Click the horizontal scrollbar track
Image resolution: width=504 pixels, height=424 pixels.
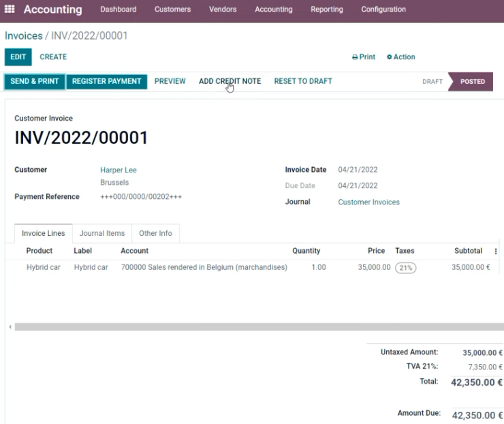coord(259,327)
